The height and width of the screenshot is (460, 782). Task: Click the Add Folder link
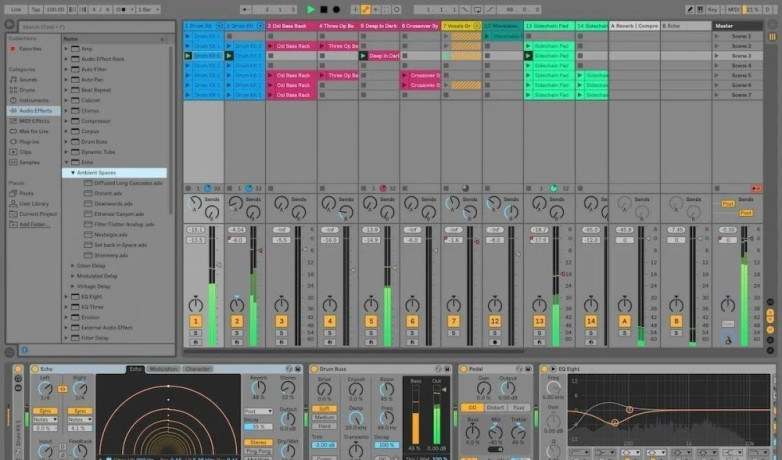(x=34, y=225)
